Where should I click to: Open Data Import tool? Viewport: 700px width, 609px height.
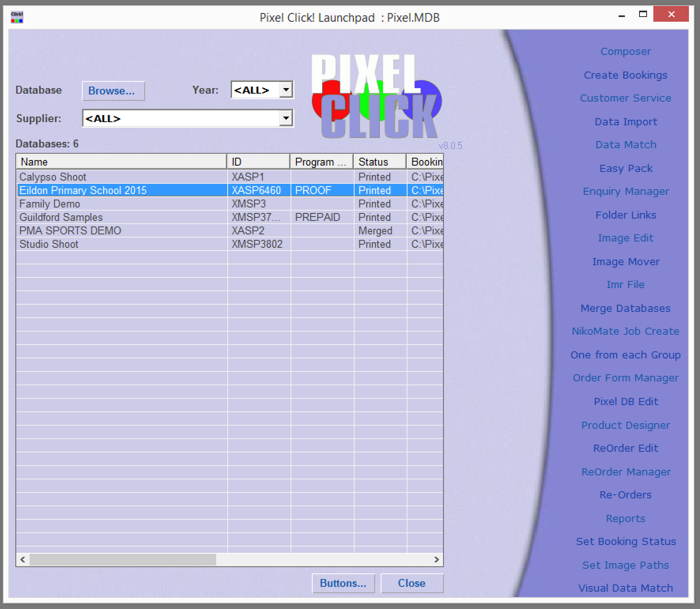625,122
